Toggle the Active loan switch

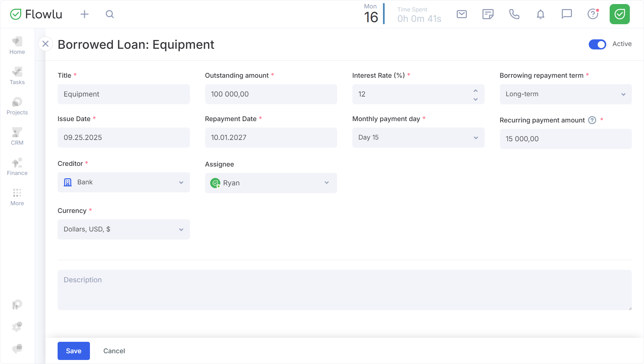pyautogui.click(x=597, y=44)
